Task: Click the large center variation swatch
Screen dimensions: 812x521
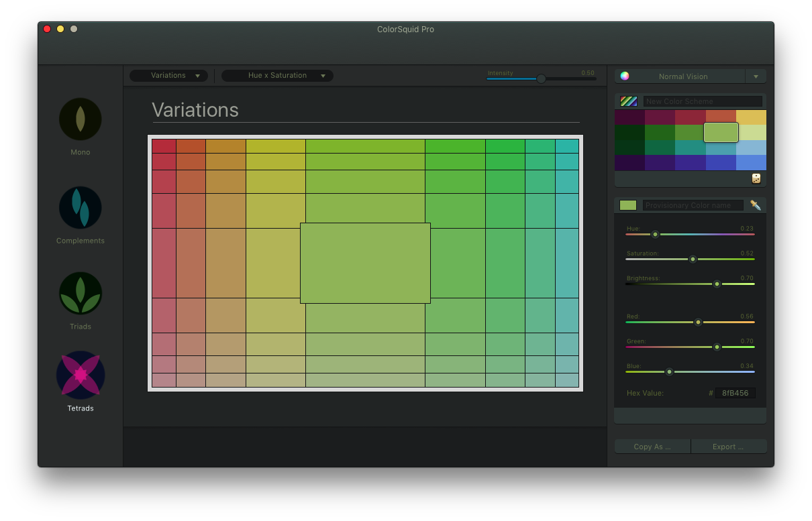Action: [x=365, y=263]
